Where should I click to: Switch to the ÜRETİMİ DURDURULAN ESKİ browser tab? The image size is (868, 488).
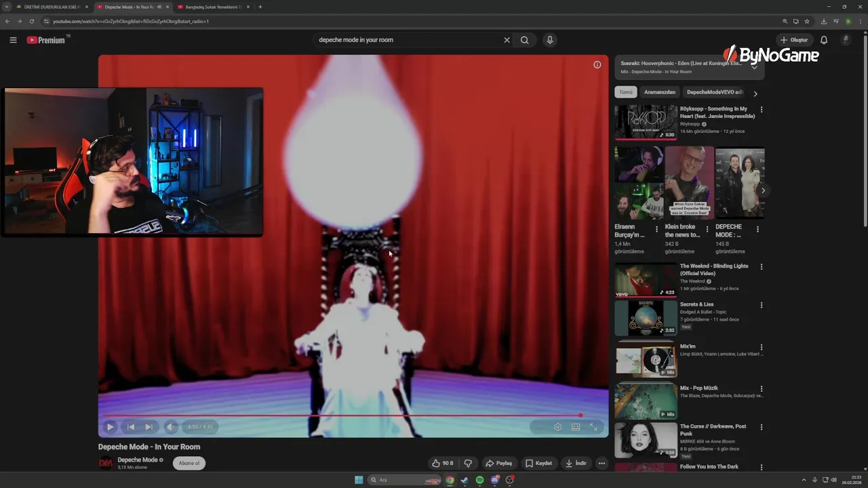coord(52,7)
